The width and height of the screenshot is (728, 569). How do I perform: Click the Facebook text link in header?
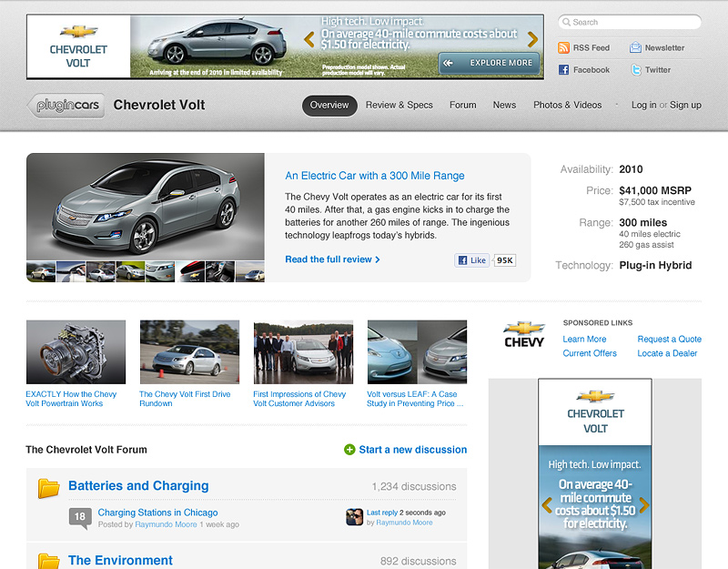[591, 70]
